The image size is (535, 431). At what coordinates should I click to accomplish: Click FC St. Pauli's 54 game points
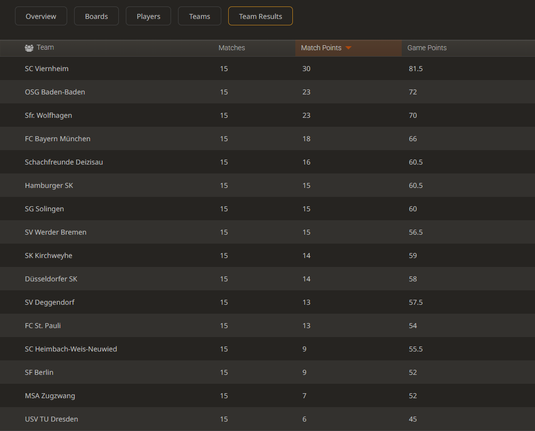[413, 326]
